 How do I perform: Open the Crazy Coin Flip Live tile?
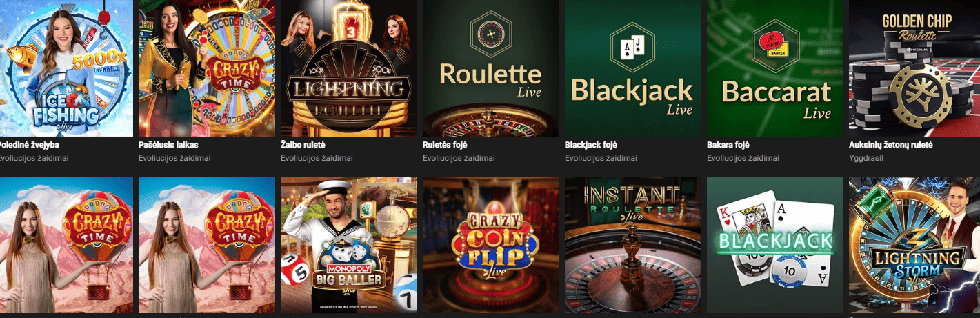pos(491,245)
